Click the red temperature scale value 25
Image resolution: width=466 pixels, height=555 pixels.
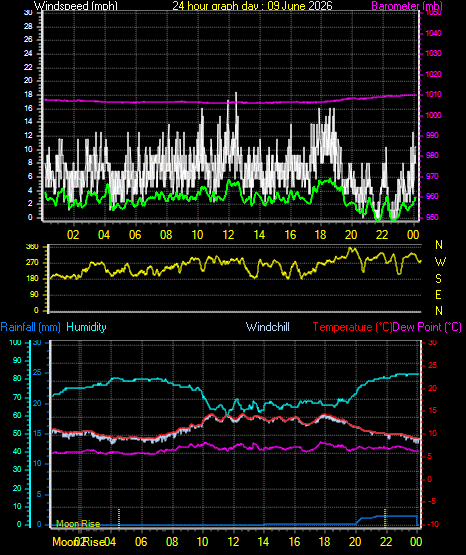[x=432, y=365]
